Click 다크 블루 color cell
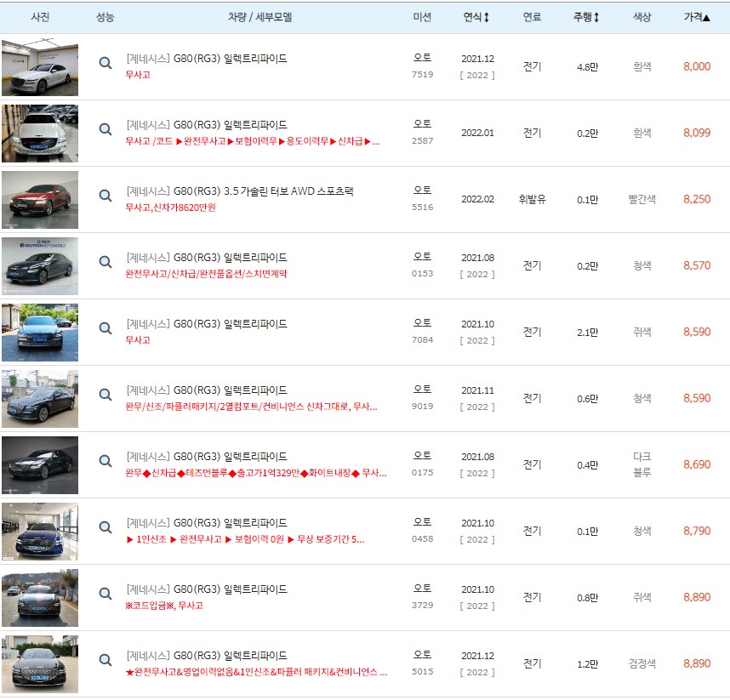The width and height of the screenshot is (730, 700). [642, 464]
